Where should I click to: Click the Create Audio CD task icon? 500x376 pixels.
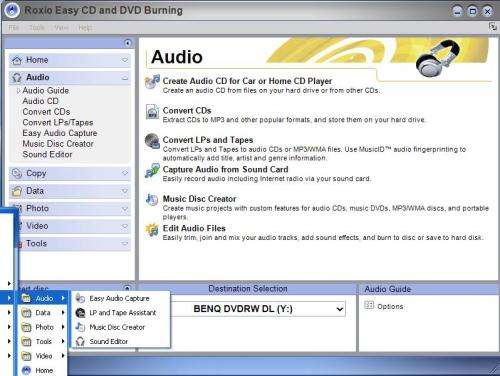point(152,82)
